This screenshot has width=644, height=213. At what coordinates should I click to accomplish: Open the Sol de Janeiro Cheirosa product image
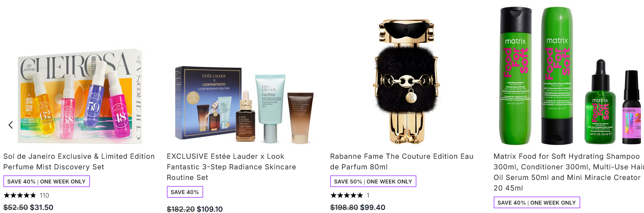pyautogui.click(x=80, y=96)
